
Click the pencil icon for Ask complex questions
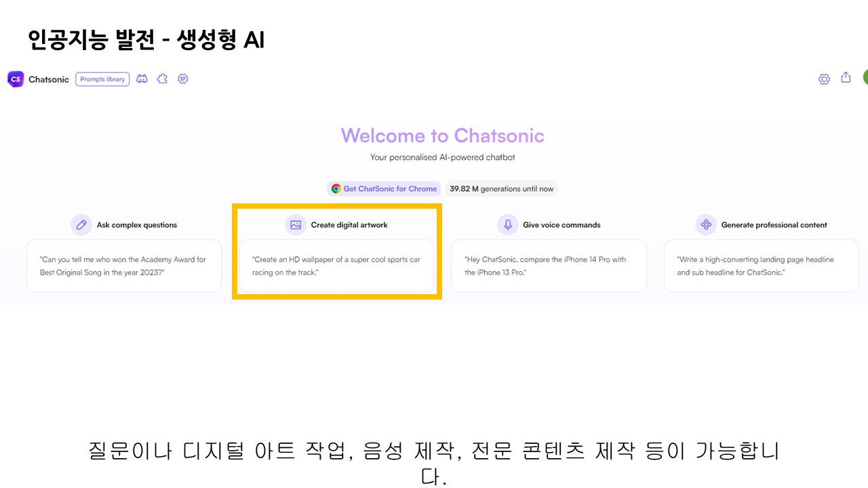click(81, 225)
